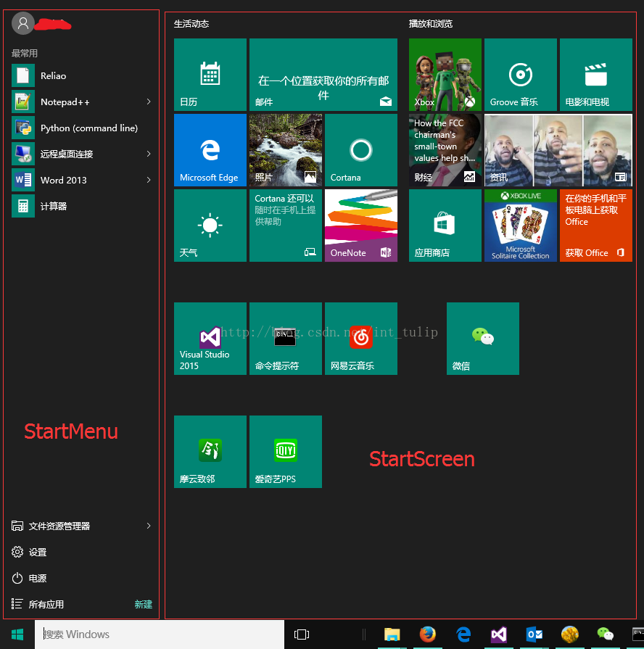Open the Store tile (应用商店)
This screenshot has width=644, height=649.
(x=445, y=226)
